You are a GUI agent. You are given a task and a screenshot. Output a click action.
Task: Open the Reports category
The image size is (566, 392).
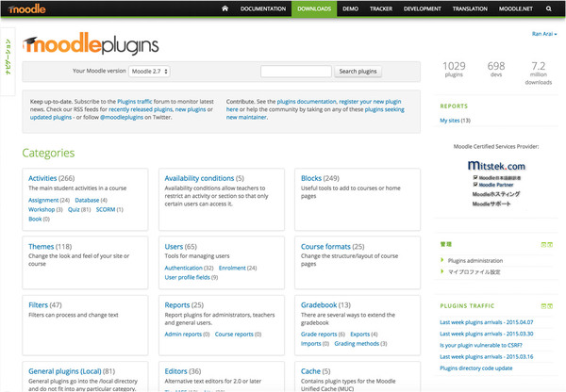pos(177,305)
